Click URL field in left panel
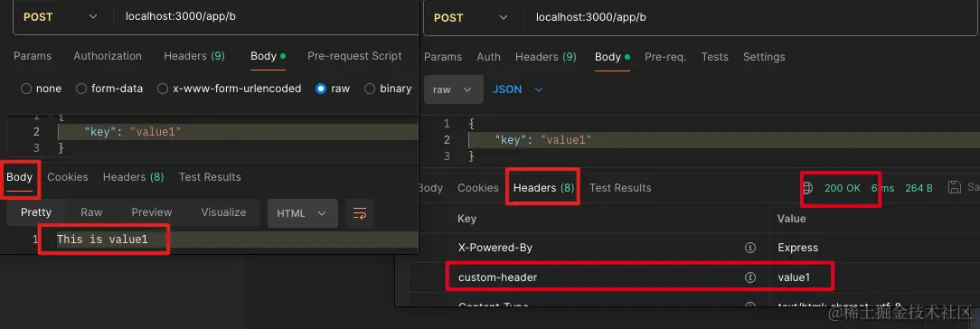980x329 pixels. 266,17
